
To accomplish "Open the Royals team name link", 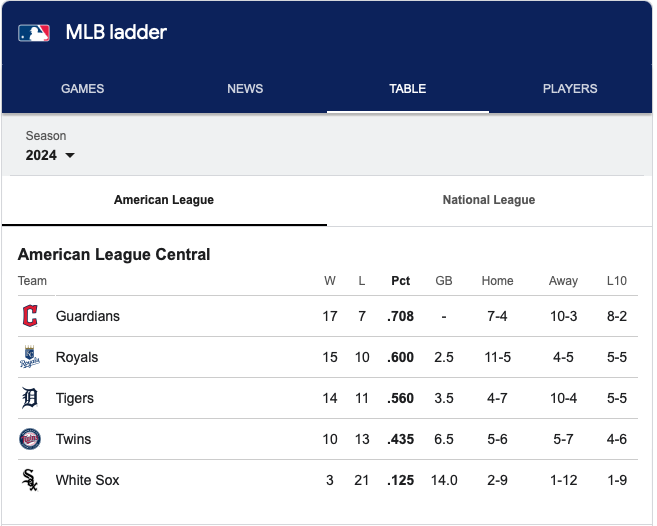I will point(77,357).
